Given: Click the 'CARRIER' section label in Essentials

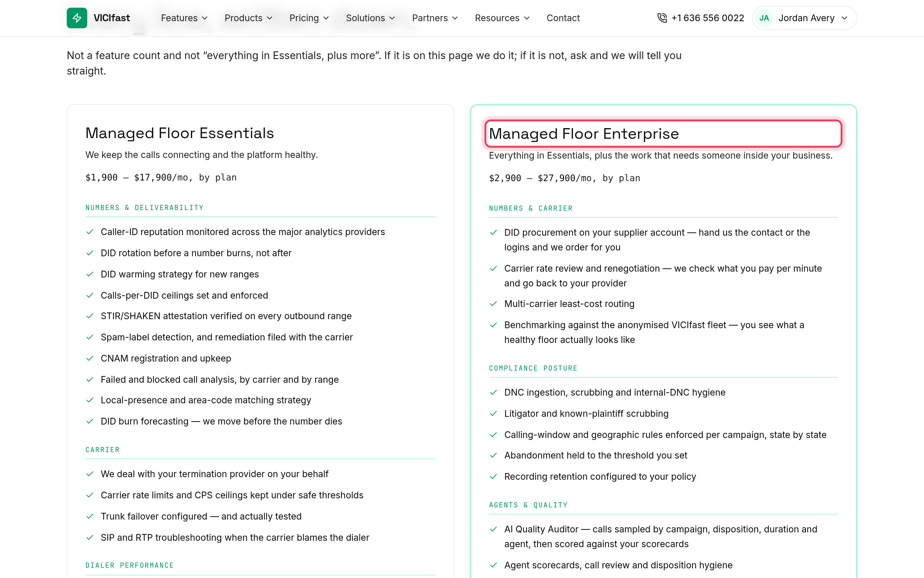Looking at the screenshot, I should [x=102, y=450].
